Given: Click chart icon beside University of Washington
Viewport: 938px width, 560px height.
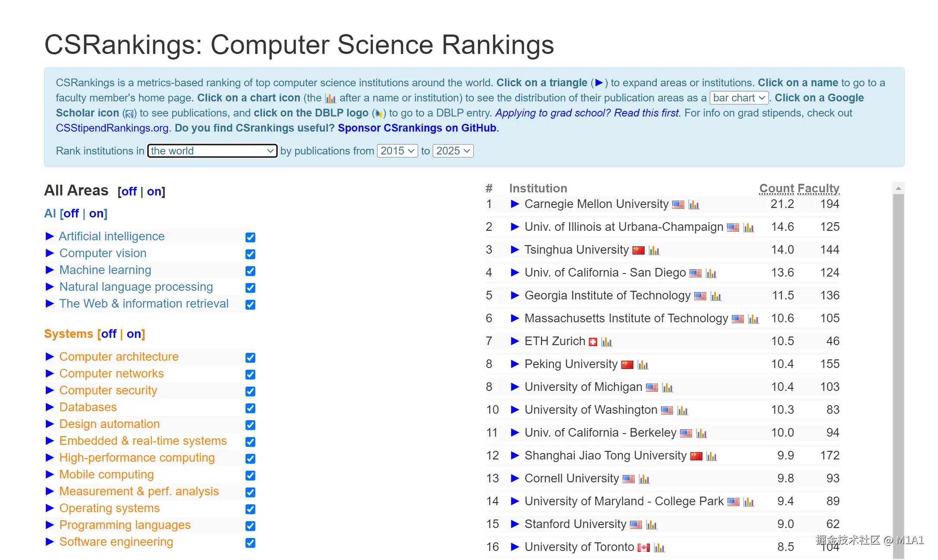Looking at the screenshot, I should [682, 411].
